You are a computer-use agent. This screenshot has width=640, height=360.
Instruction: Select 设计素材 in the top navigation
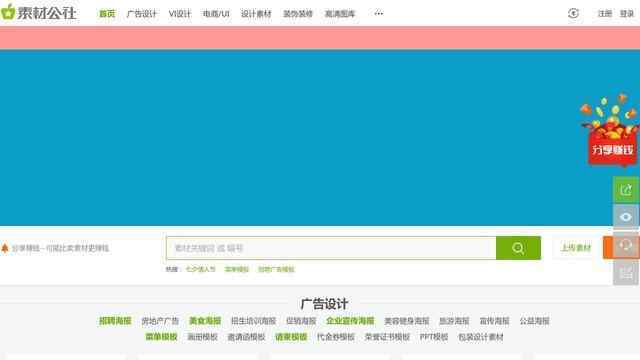[256, 14]
